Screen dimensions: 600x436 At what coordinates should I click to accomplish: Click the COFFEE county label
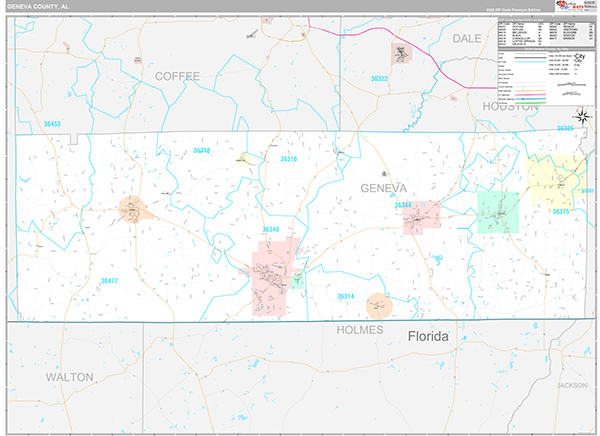click(177, 77)
